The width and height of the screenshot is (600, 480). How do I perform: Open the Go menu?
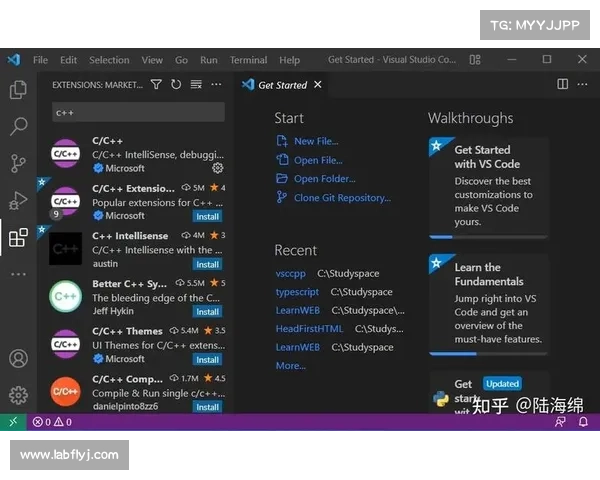pyautogui.click(x=181, y=60)
